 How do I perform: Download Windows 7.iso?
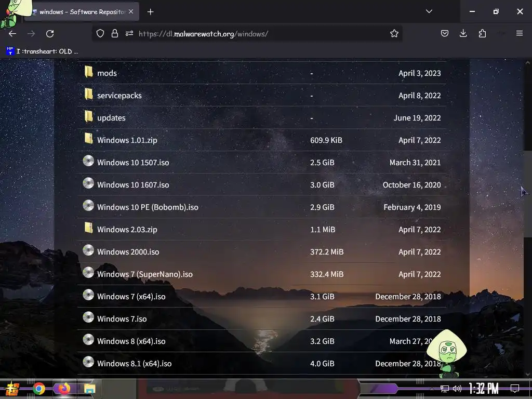[122, 319]
